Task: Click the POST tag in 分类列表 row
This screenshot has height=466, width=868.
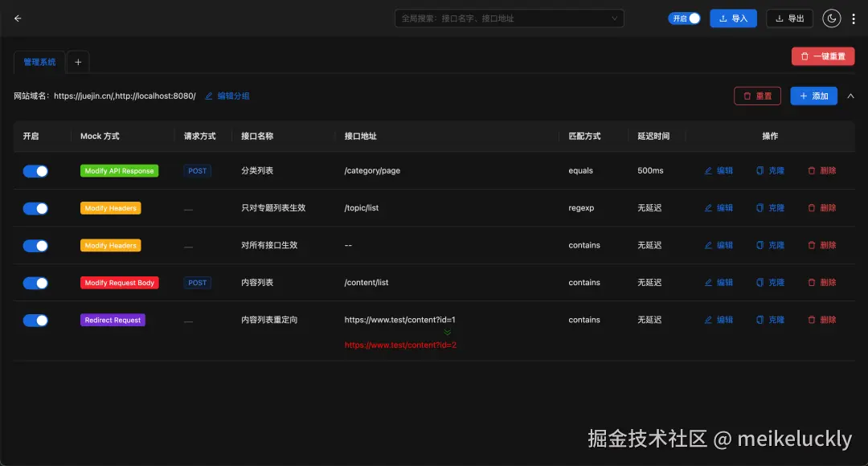Action: pyautogui.click(x=197, y=171)
